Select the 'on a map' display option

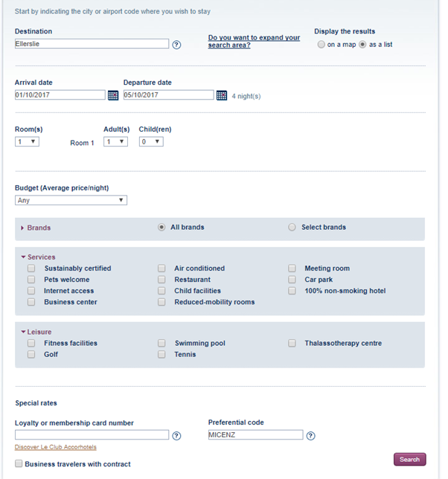click(321, 45)
